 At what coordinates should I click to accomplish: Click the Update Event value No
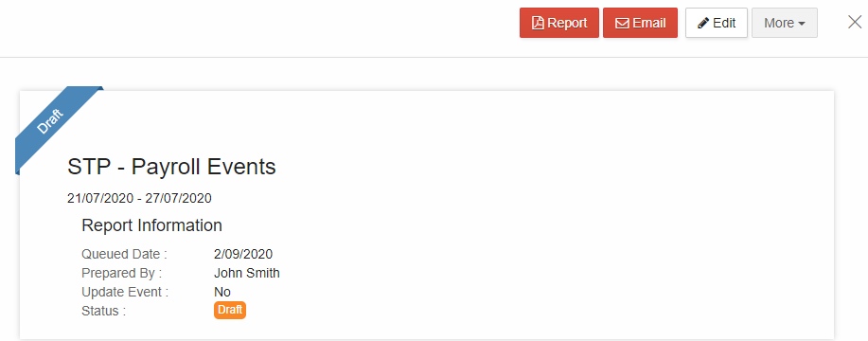point(222,292)
